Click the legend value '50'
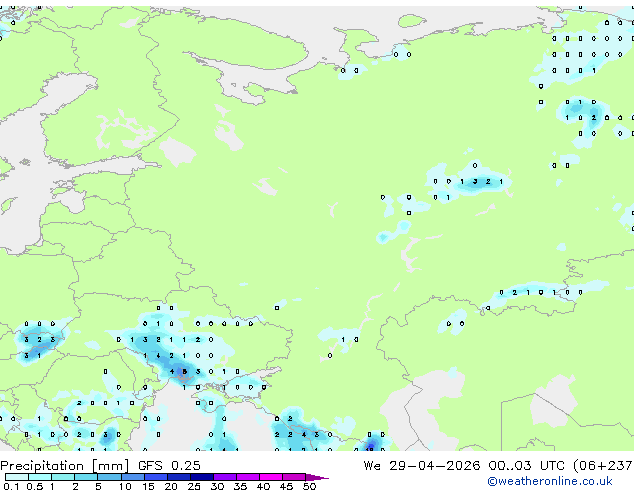Screen dimensions: 634x490 click(x=309, y=486)
